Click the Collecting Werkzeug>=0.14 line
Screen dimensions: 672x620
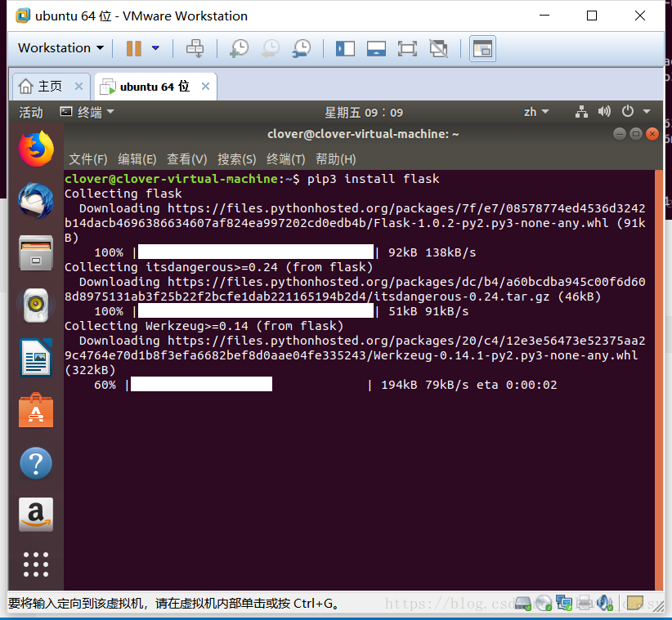[204, 326]
